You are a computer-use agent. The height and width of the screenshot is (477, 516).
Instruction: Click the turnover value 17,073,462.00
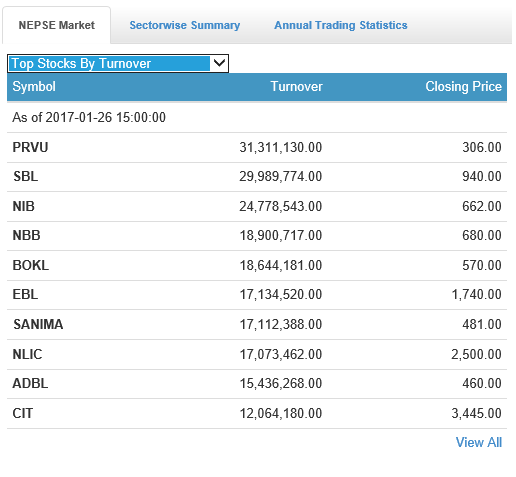click(281, 354)
